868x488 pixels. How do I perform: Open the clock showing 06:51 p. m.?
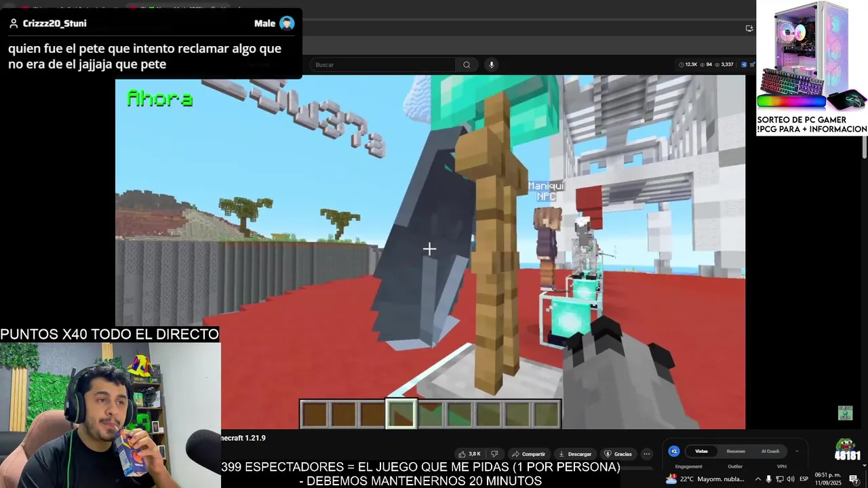(828, 479)
